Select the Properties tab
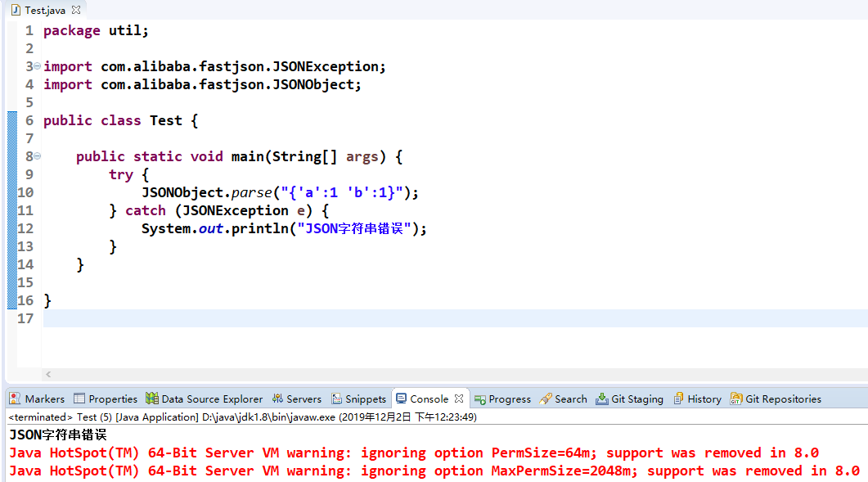The height and width of the screenshot is (482, 868). (x=106, y=399)
